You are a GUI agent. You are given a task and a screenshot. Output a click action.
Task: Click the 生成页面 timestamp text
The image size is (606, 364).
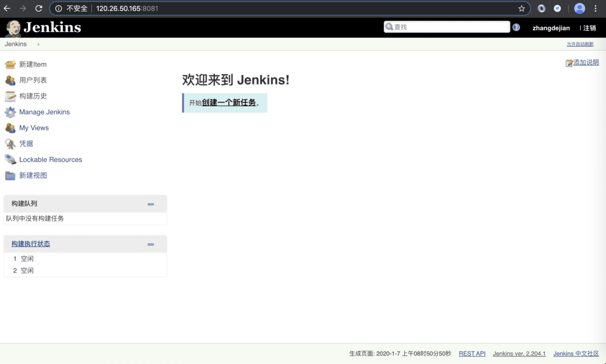tap(400, 354)
